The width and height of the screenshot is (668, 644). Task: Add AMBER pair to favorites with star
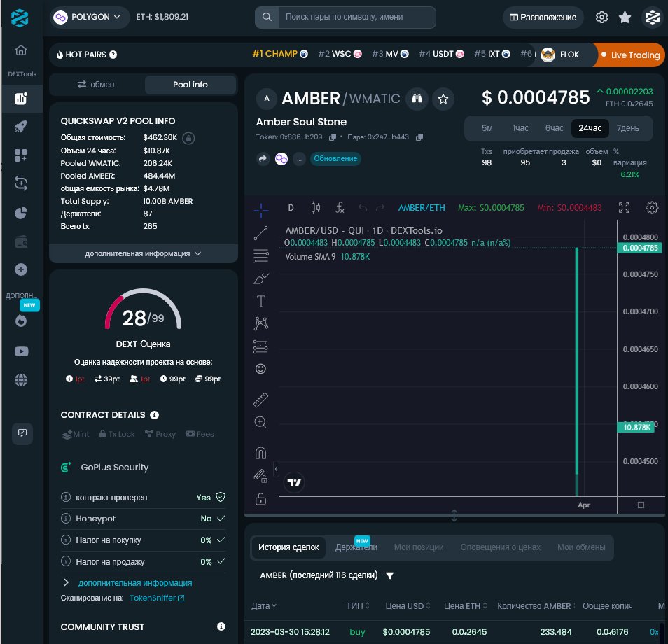(443, 99)
